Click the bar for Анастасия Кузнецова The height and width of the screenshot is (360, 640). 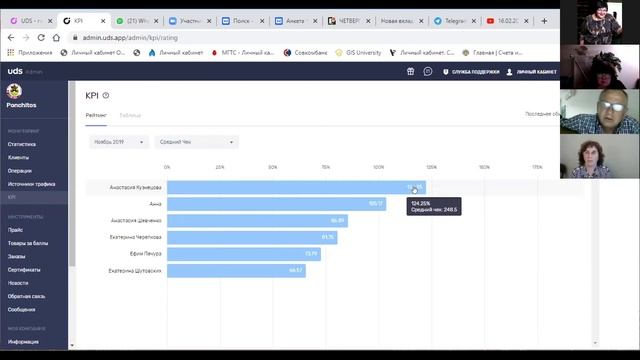pos(296,187)
